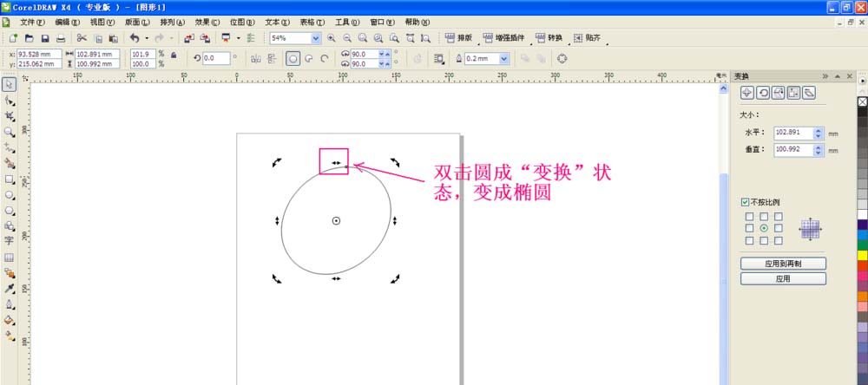
Task: Toggle the lock ratio padlock icon
Action: (x=174, y=55)
